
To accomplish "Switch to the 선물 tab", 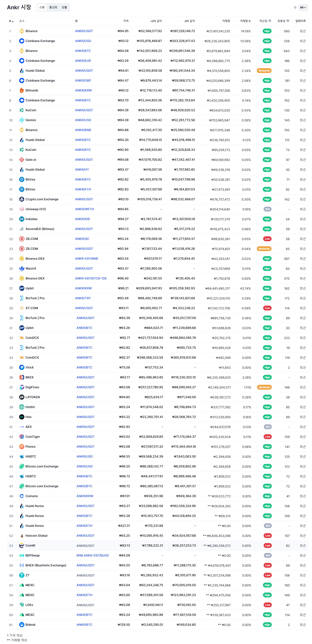I will pyautogui.click(x=64, y=7).
